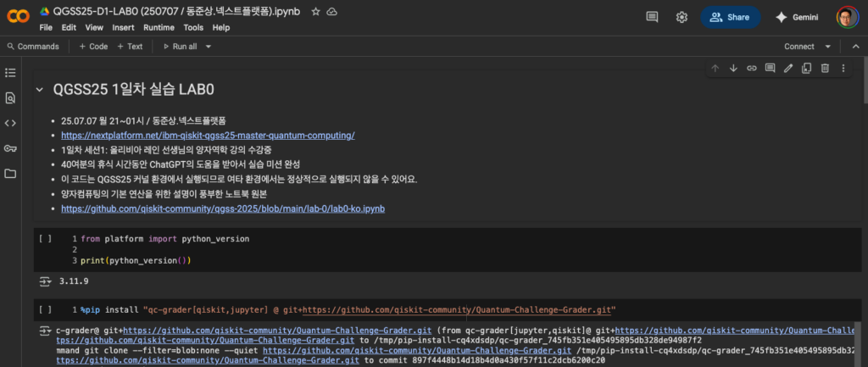Viewport: 868px width, 367px height.
Task: Run the python_version code cell
Action: coord(46,238)
